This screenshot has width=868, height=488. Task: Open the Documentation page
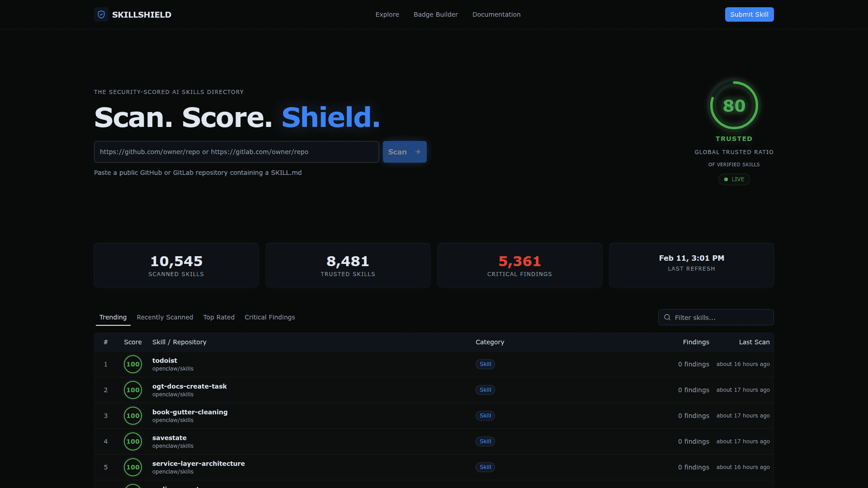pos(496,14)
